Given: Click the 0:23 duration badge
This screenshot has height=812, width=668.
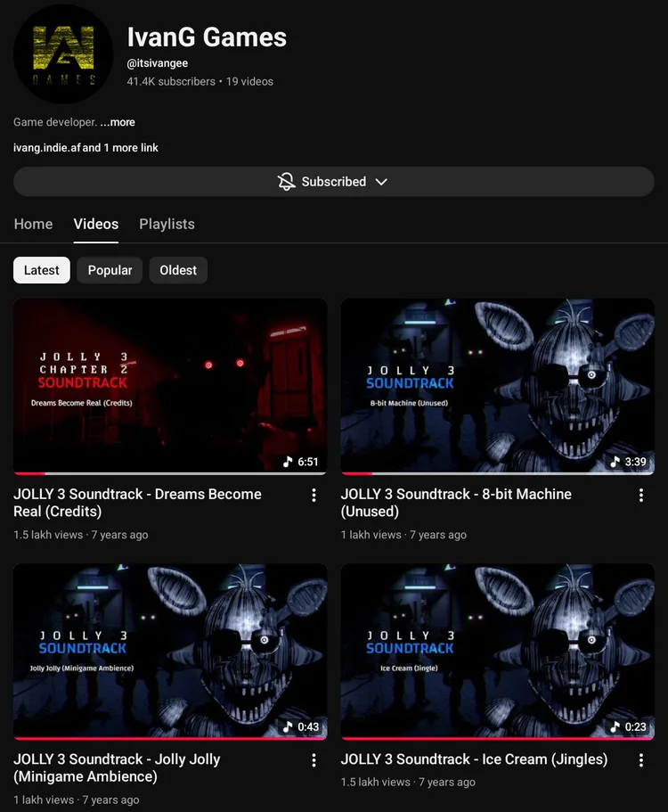Looking at the screenshot, I should click(x=628, y=726).
